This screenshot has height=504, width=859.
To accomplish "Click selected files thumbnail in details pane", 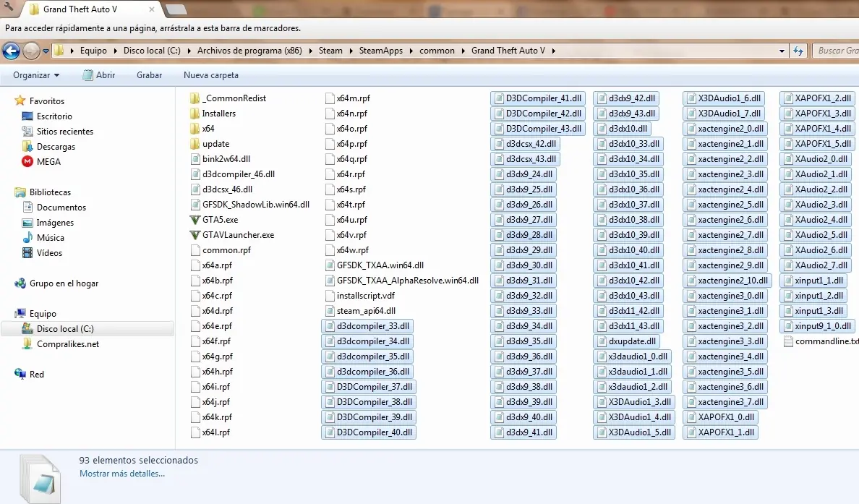I will click(x=40, y=478).
